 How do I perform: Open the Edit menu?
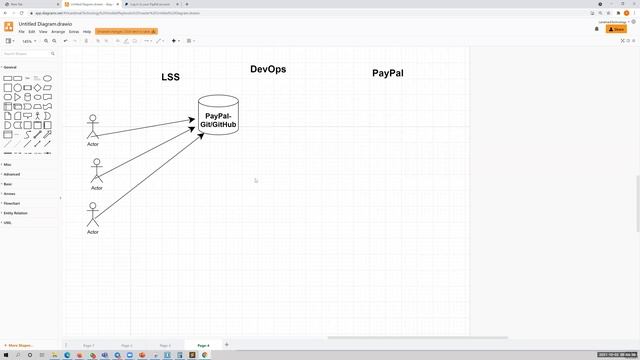click(x=31, y=31)
